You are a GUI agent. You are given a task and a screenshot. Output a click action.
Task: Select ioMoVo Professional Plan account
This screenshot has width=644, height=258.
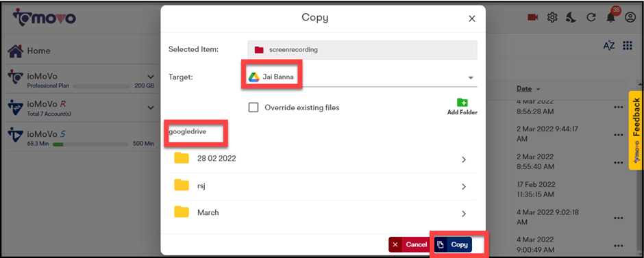point(82,80)
